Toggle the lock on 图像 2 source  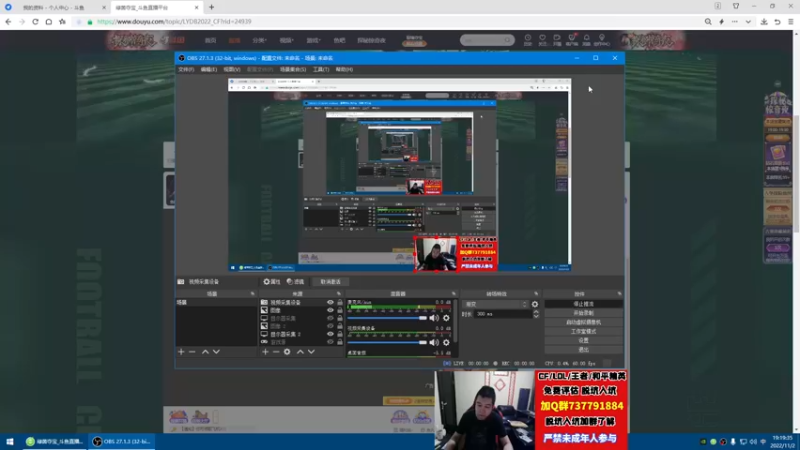(x=340, y=326)
